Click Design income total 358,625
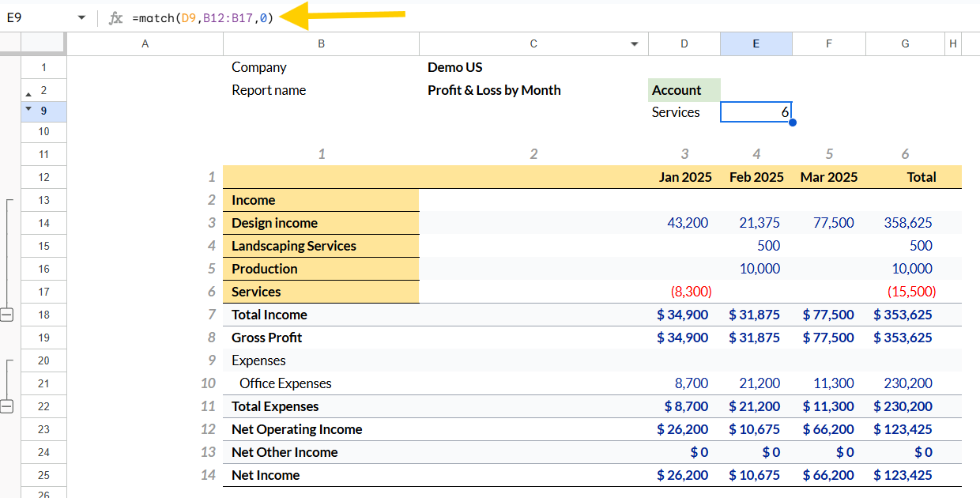 pyautogui.click(x=906, y=223)
